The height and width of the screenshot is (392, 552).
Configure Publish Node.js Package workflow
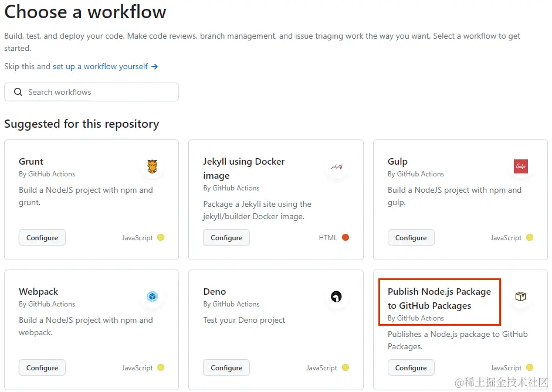coord(411,368)
